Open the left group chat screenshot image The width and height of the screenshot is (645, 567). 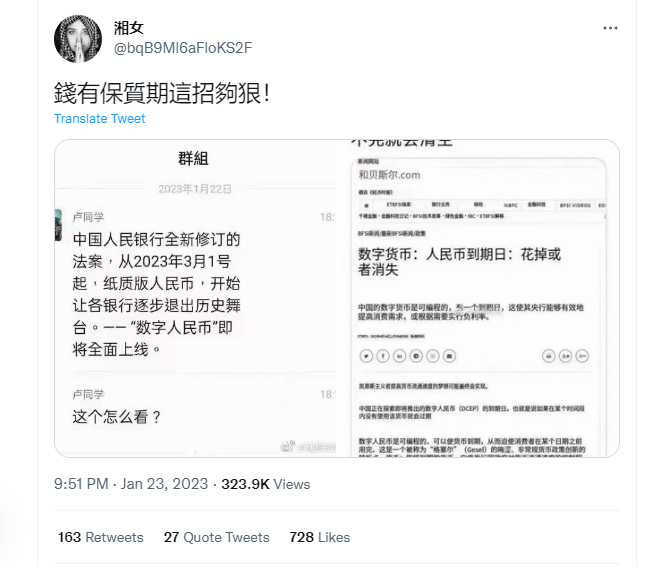[195, 298]
